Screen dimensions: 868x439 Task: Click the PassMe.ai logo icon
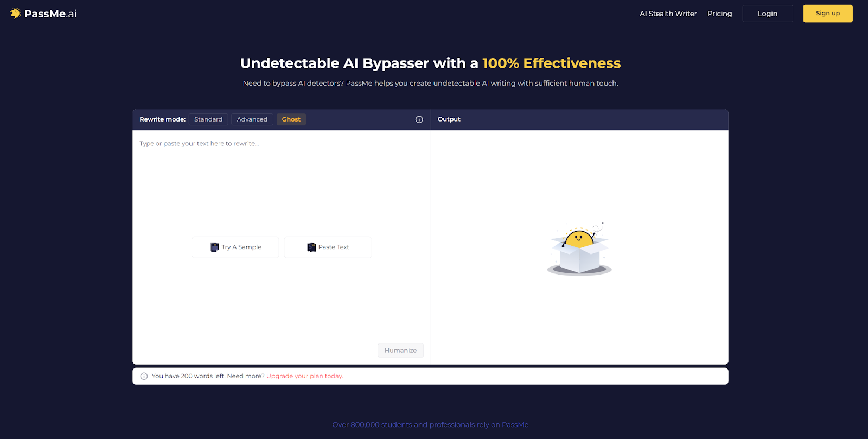click(15, 14)
